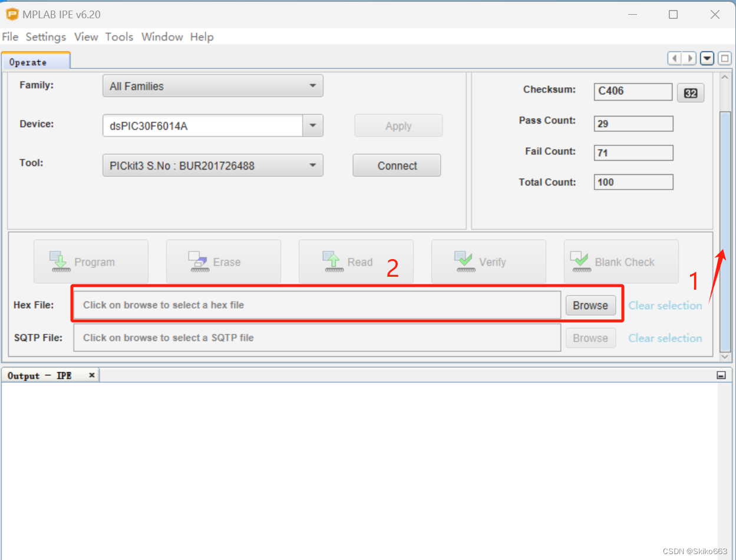Browse for a Hex file
Screen dimensions: 736x560
click(590, 305)
